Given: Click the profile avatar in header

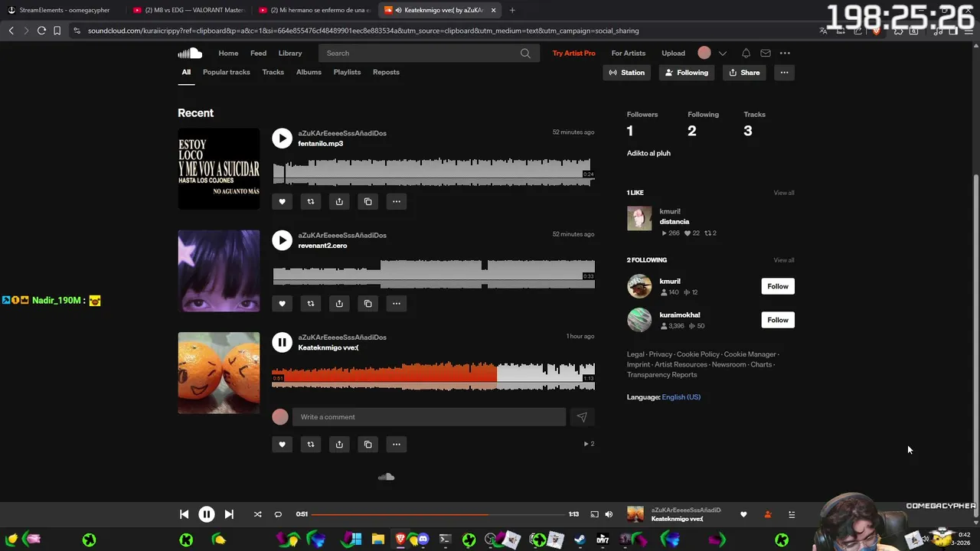Looking at the screenshot, I should (704, 53).
